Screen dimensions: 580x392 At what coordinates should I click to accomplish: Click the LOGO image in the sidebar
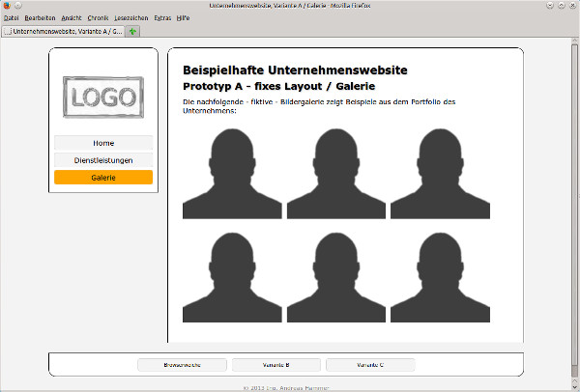[103, 98]
